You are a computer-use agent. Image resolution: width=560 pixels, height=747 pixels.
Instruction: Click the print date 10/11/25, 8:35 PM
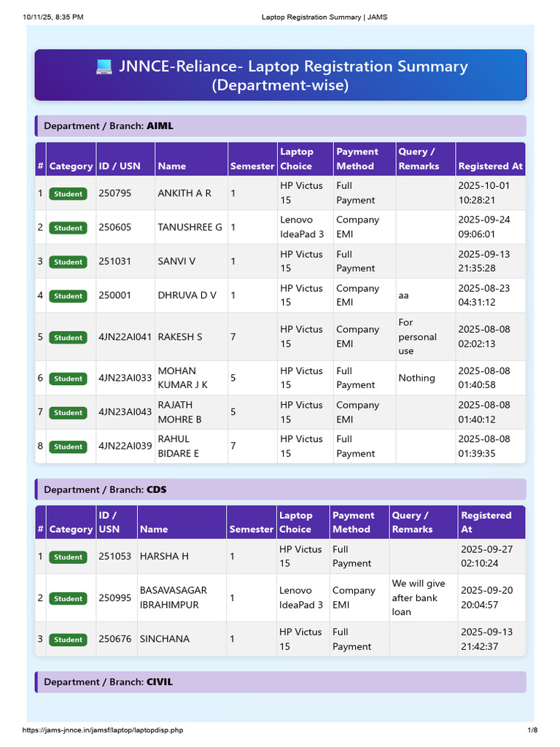(x=52, y=18)
